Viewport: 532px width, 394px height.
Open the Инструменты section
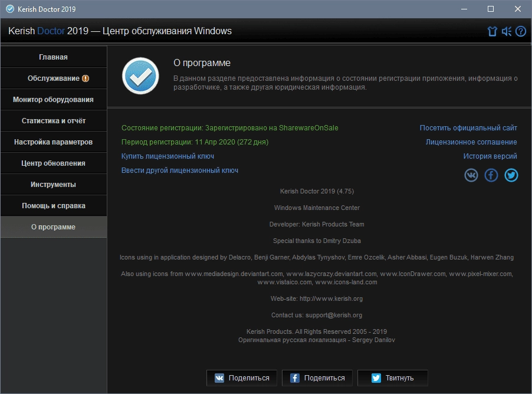pyautogui.click(x=54, y=184)
